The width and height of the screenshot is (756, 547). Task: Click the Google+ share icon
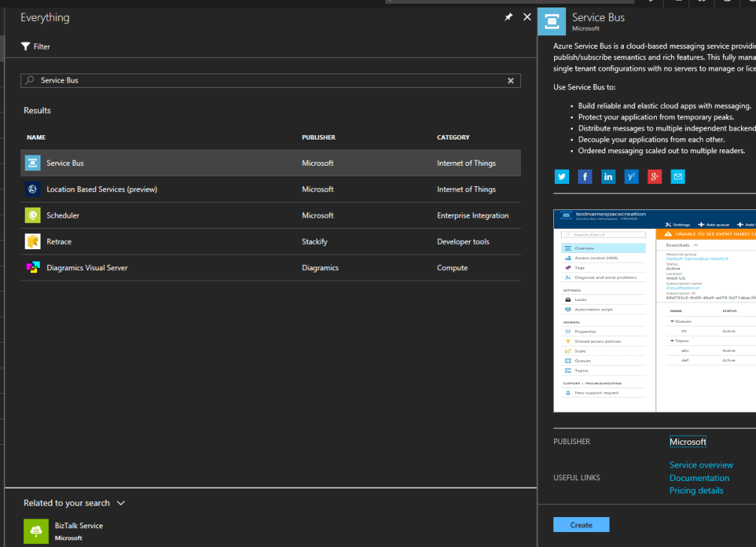point(654,176)
